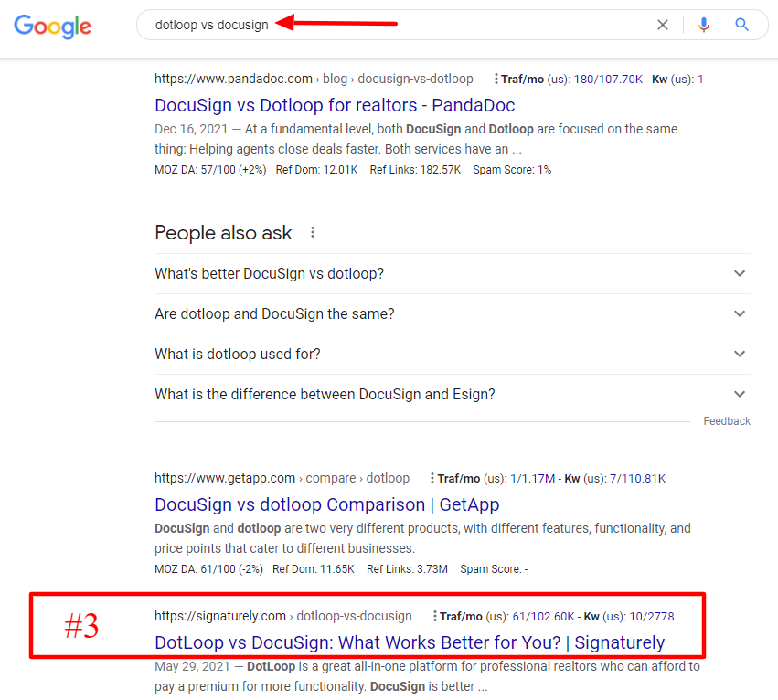Click keyword value 10/2778 for Signaturely
778x700 pixels.
(x=652, y=617)
